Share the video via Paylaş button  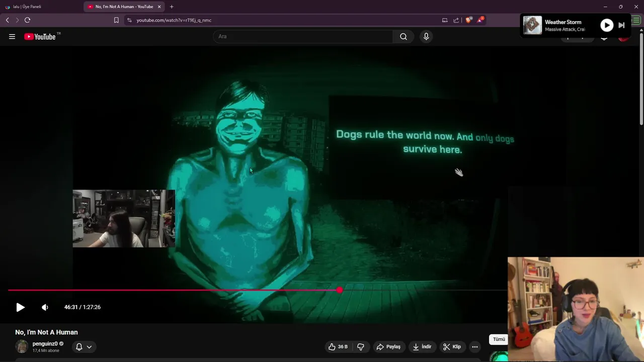(x=388, y=346)
